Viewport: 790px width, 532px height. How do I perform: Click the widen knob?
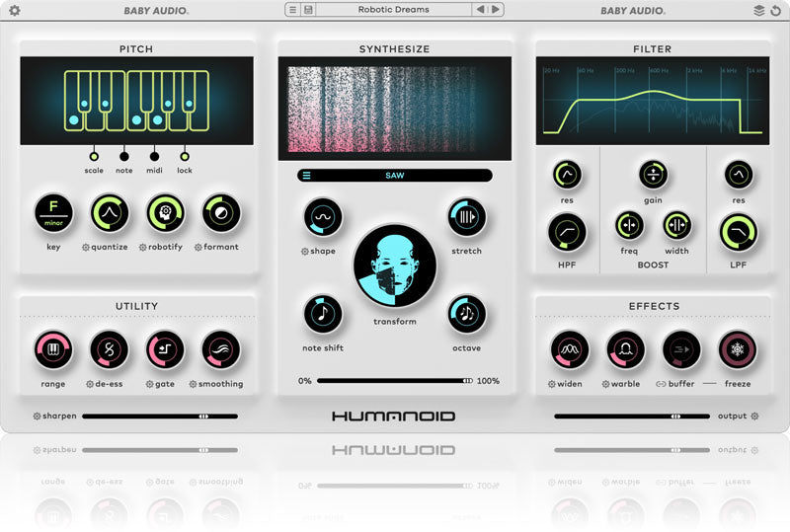tap(570, 349)
